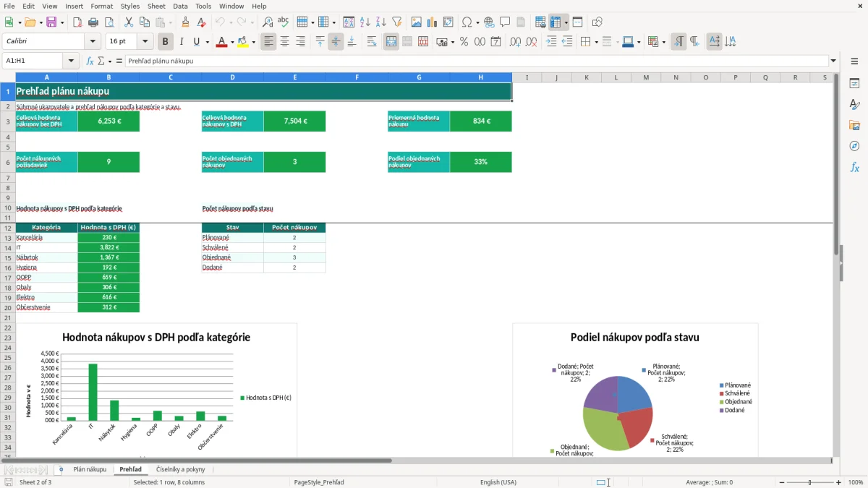868x488 pixels.
Task: Open sidebar Navigator compass icon
Action: [854, 146]
